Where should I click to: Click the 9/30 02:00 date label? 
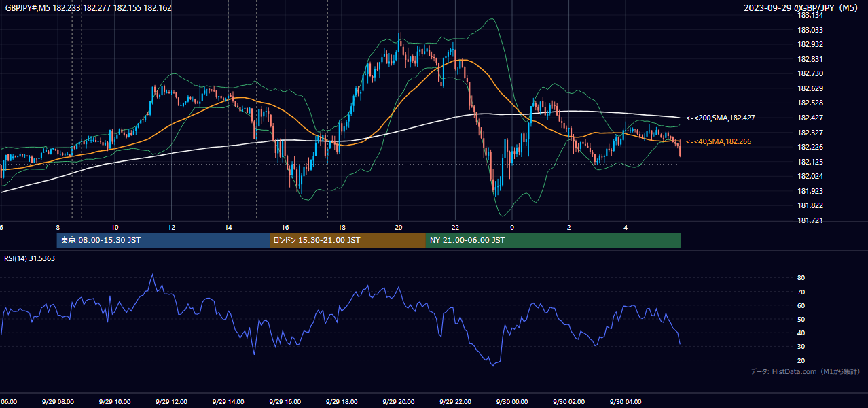pos(568,402)
